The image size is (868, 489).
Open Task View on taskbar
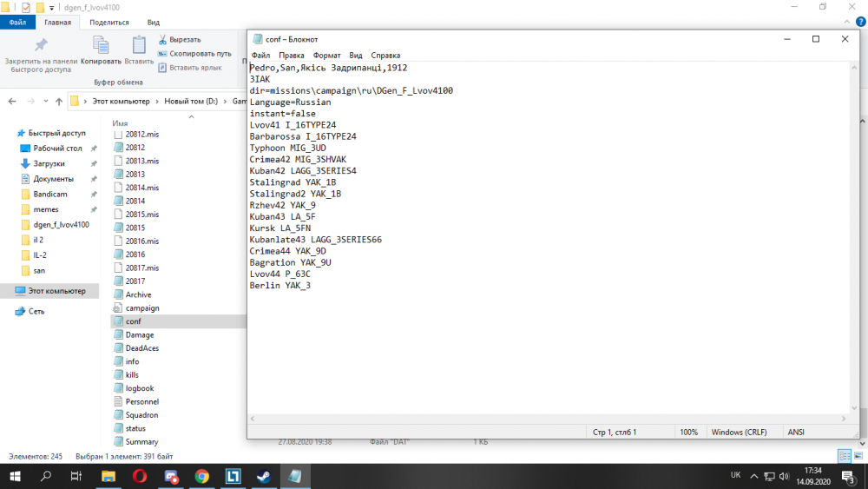coord(76,476)
